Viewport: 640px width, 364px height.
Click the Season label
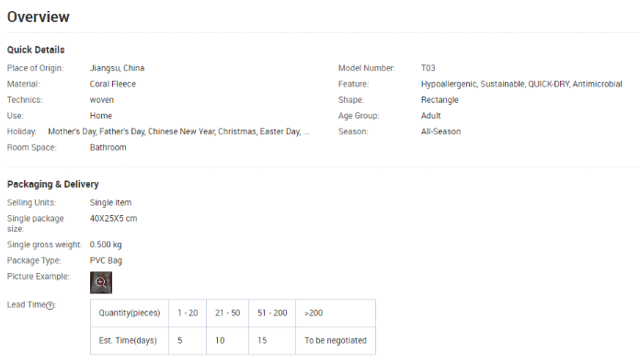(x=353, y=131)
